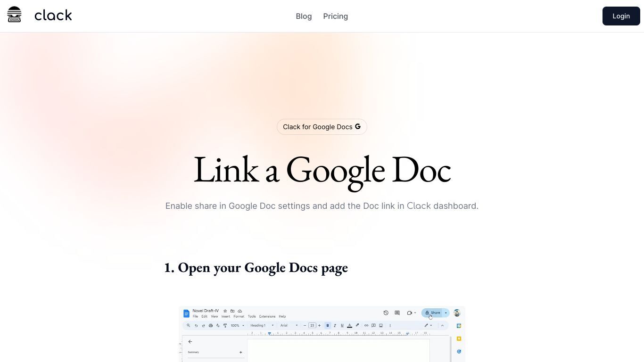Screen dimensions: 644x362
Task: Click the font size 23 field
Action: click(x=312, y=326)
